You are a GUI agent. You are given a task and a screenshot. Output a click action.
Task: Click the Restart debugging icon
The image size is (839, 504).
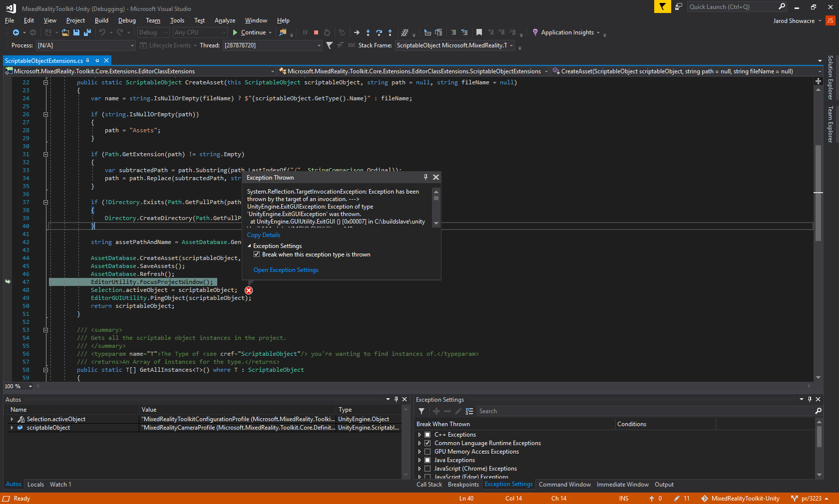(327, 32)
